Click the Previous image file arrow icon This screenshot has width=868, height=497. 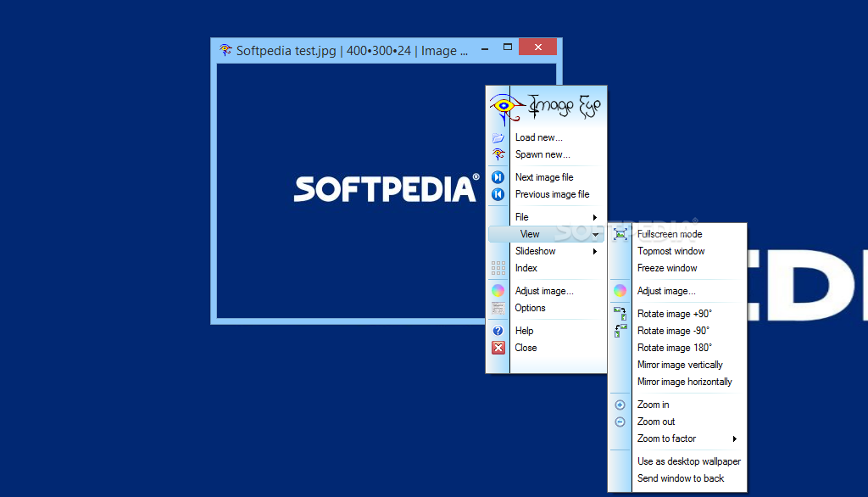[498, 194]
